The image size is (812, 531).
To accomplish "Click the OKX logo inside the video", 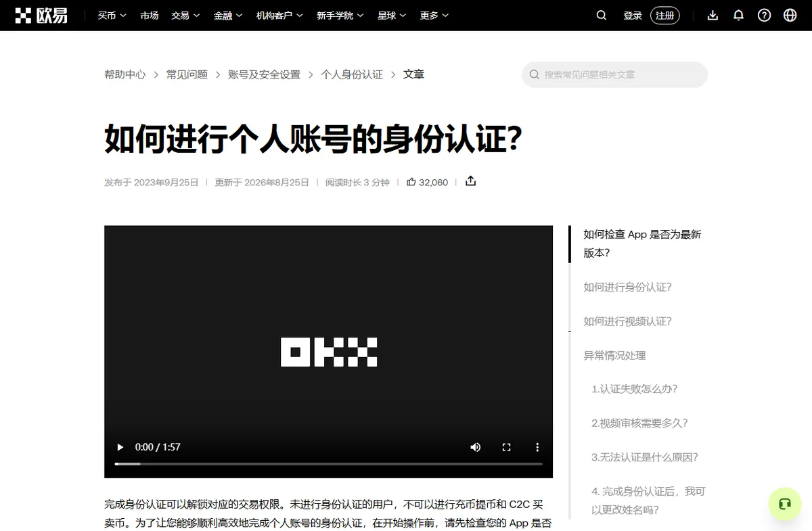I will (329, 352).
